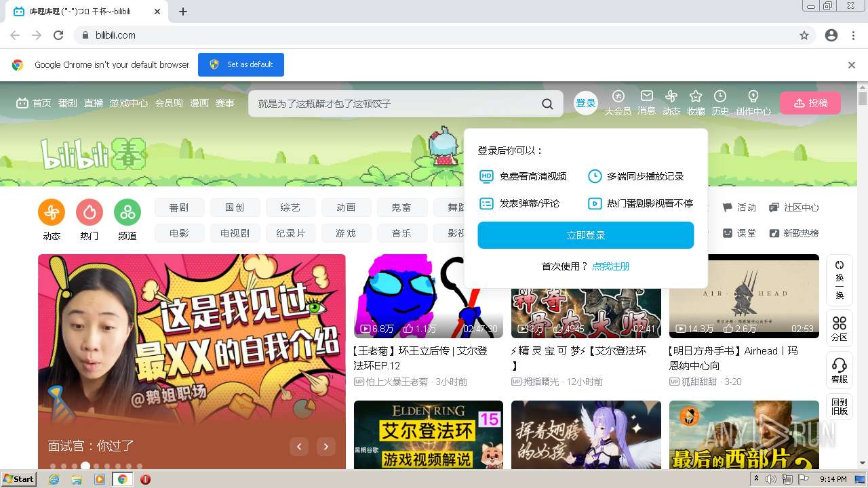Open the Elden Ring 艾尔登法环 解说 thumbnail
The height and width of the screenshot is (488, 868).
[429, 434]
